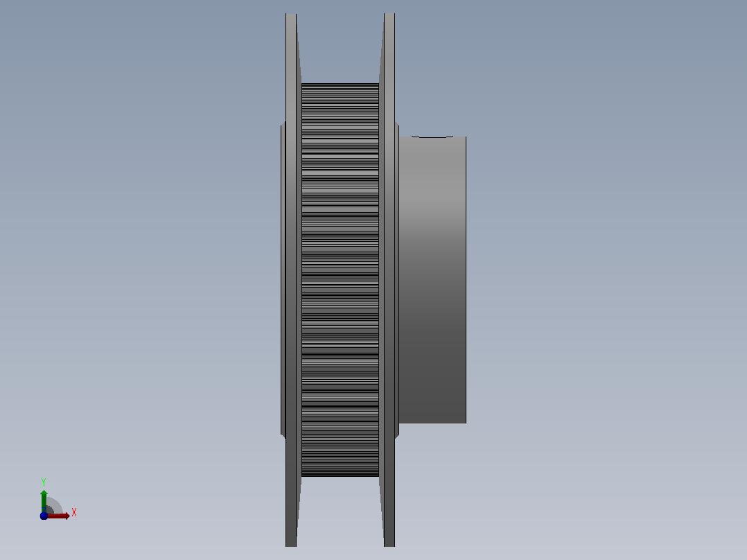Select the cylindrical hub of the pulley
This screenshot has width=747, height=560.
click(x=432, y=280)
